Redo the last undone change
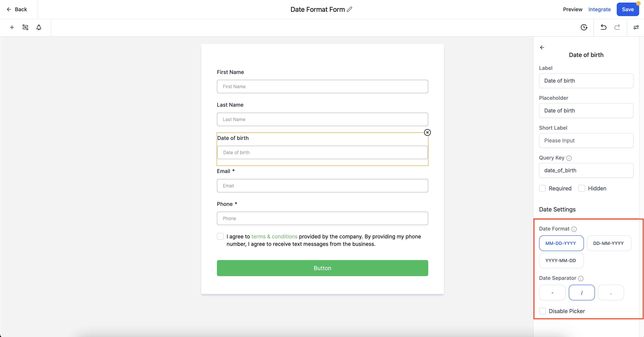This screenshot has height=337, width=644. point(617,27)
